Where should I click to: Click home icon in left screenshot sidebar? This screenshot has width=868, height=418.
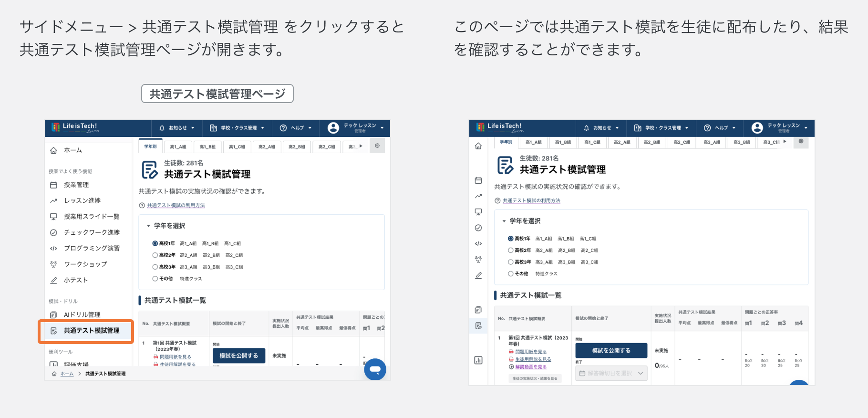pos(53,150)
